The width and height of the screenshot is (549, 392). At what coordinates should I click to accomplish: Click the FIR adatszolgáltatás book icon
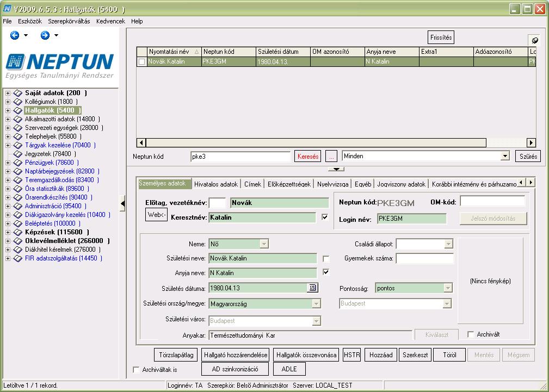tap(18, 258)
